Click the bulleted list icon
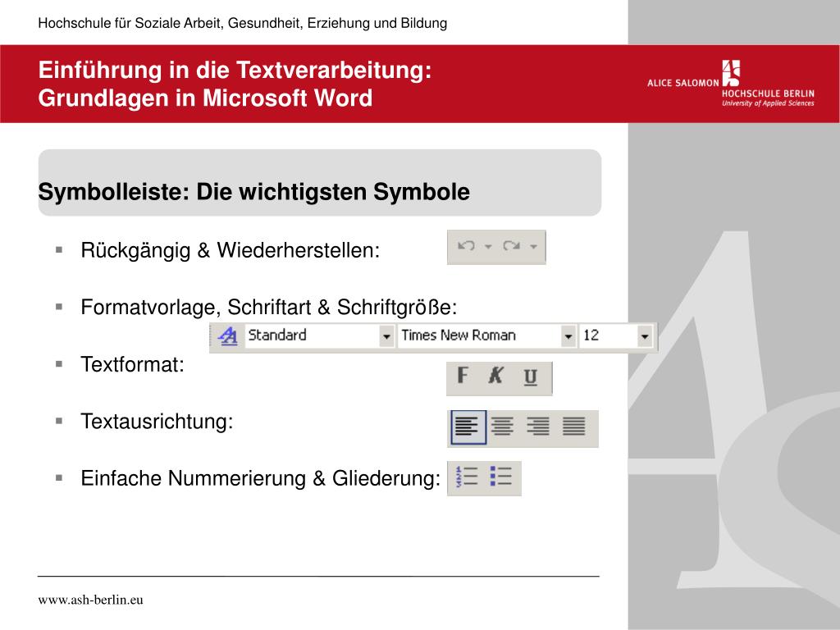 coord(501,477)
